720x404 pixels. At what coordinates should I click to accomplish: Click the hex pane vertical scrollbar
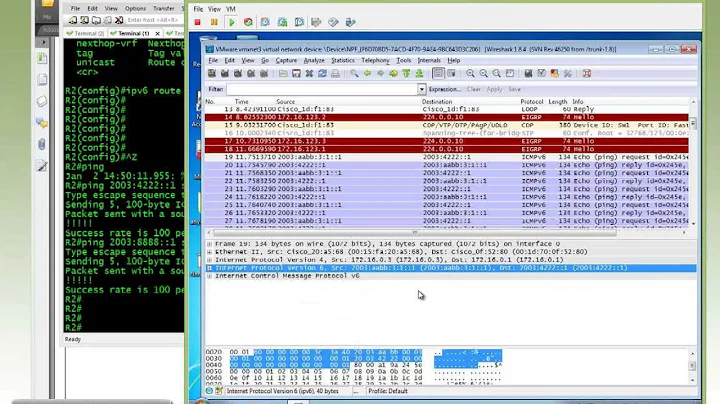[692, 366]
